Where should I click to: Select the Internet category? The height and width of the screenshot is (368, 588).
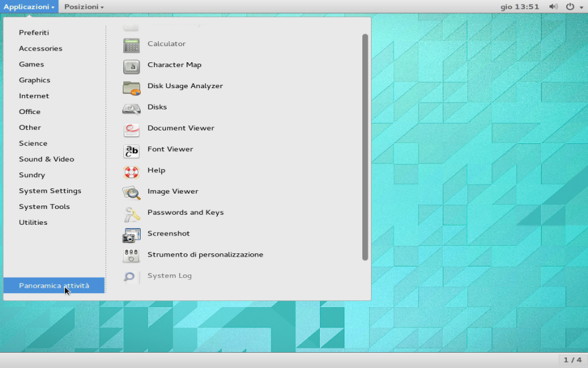click(x=34, y=96)
